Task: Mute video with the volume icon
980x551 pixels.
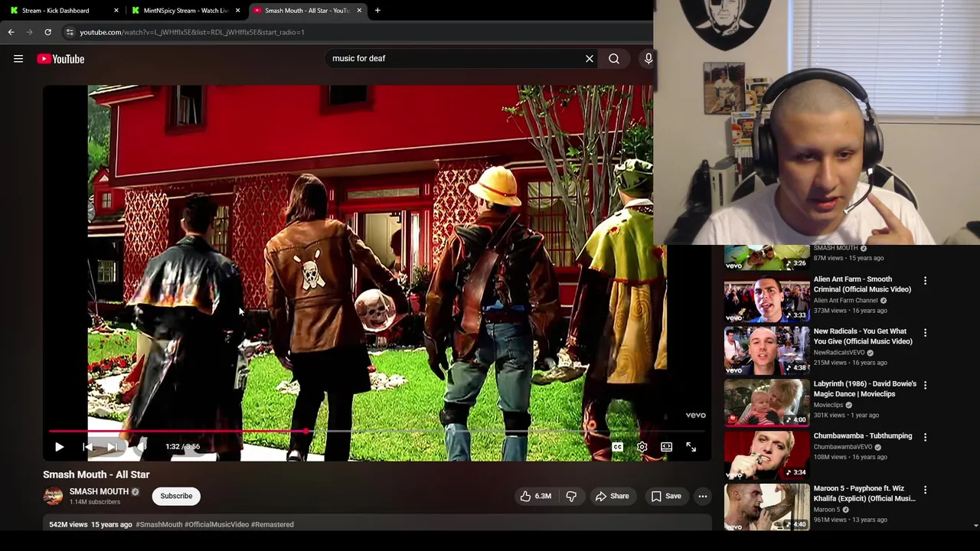Action: 142,447
